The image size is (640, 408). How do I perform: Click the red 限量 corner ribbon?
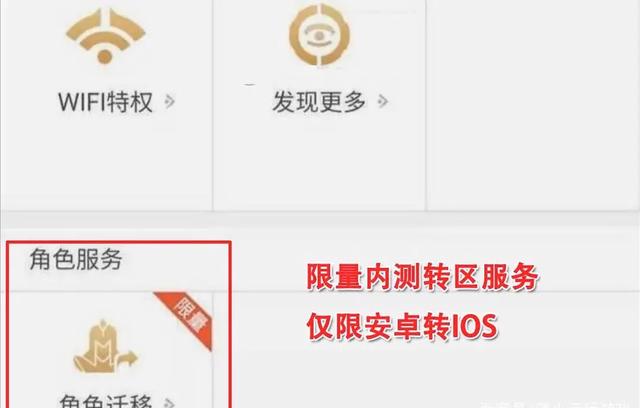187,318
